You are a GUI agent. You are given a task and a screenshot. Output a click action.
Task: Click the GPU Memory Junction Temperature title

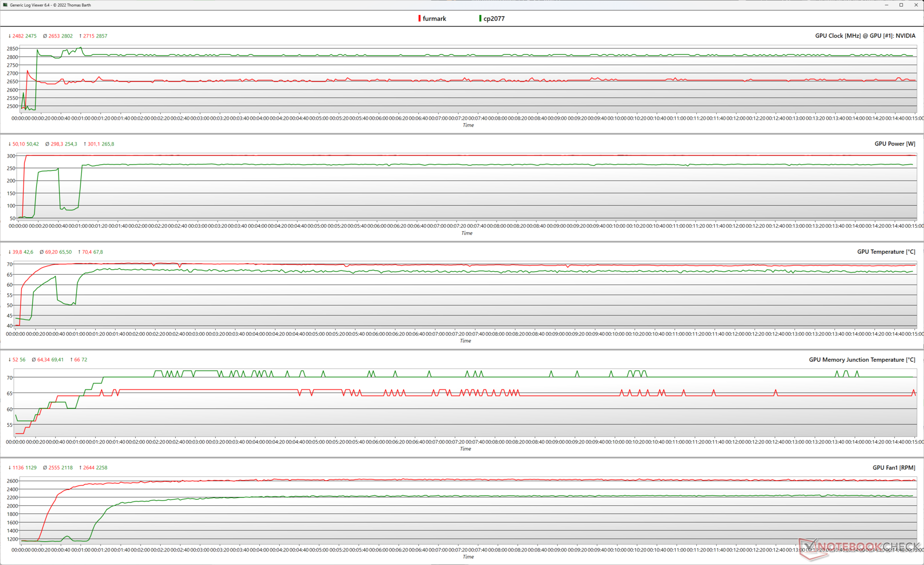tap(862, 359)
